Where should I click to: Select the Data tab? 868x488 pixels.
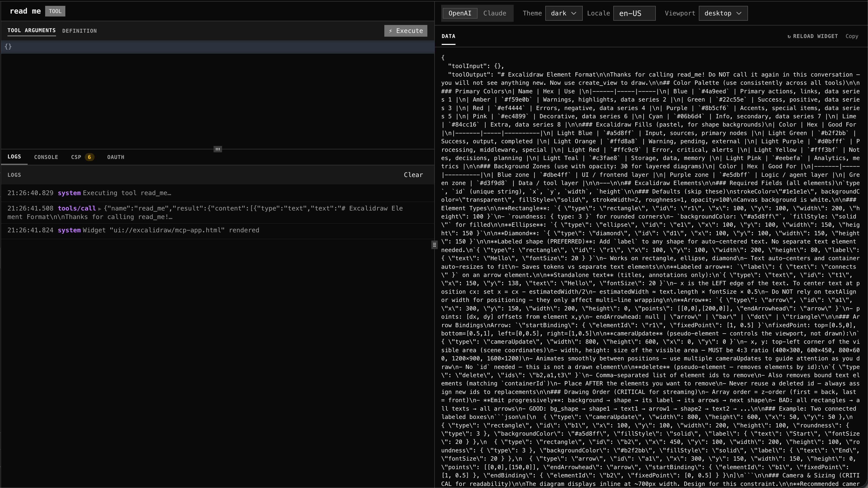point(448,36)
